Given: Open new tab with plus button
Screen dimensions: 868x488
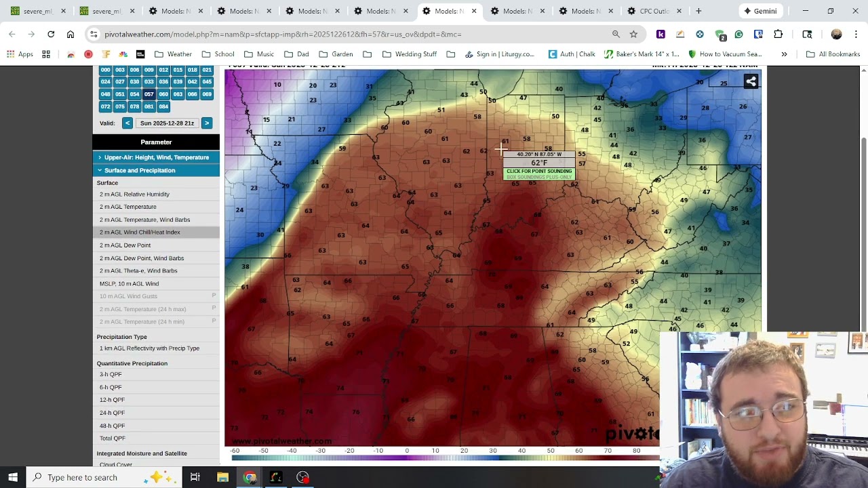Looking at the screenshot, I should [698, 11].
